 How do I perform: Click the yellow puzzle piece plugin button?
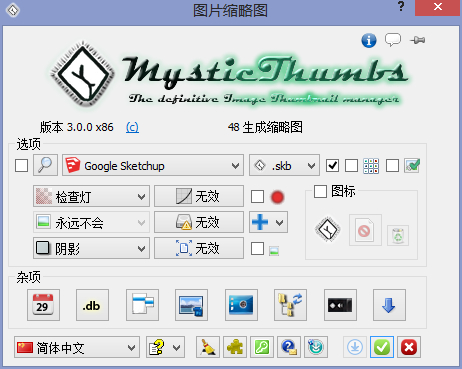pos(235,347)
